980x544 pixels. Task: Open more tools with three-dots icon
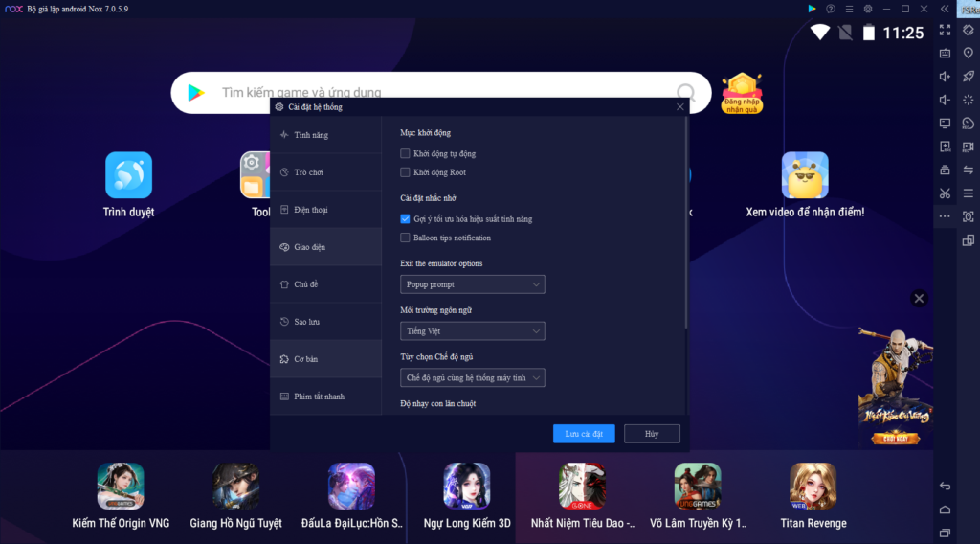(x=945, y=216)
